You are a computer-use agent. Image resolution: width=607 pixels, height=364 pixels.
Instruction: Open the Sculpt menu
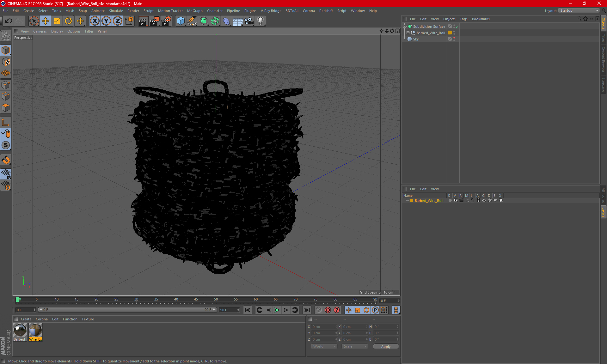click(x=148, y=11)
